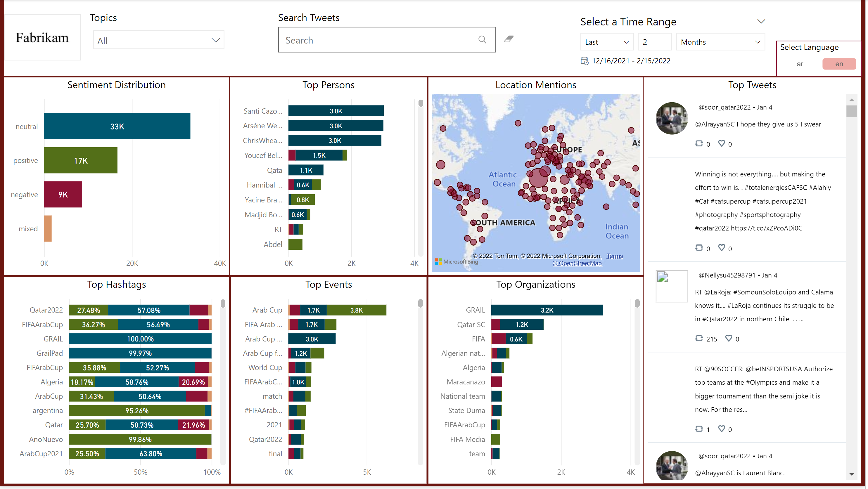Click the eraser clear-search icon
868x489 pixels.
pyautogui.click(x=509, y=39)
